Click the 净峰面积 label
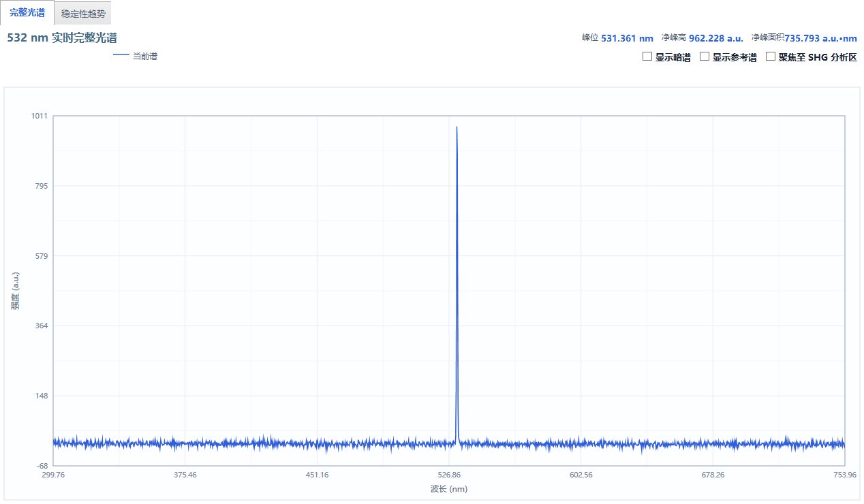864x504 pixels. 768,37
